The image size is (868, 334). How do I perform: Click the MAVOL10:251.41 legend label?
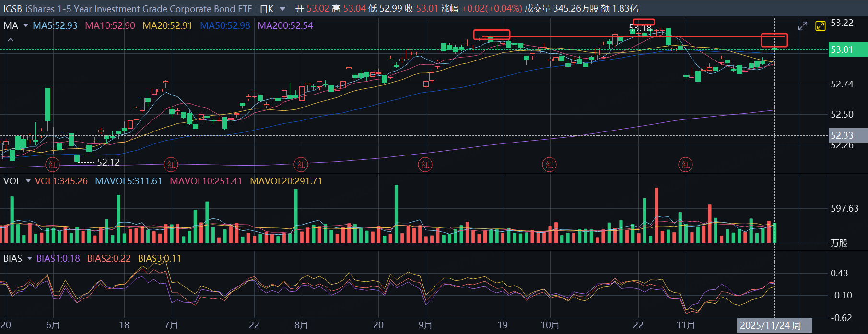[x=206, y=181]
